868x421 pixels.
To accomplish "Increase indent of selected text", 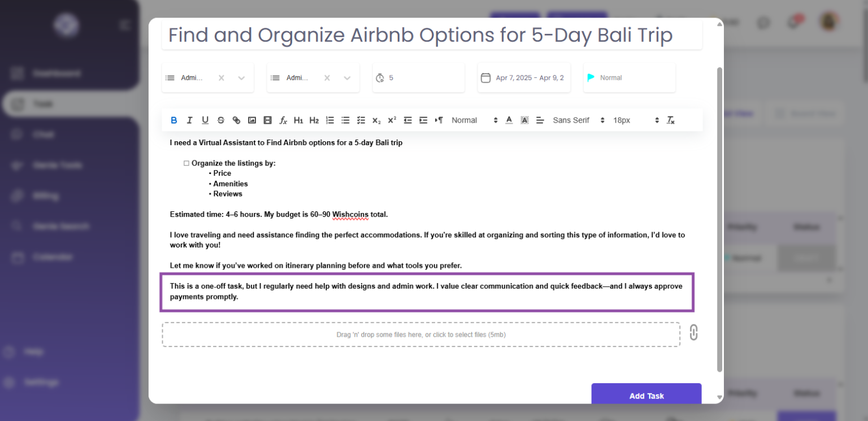I will [423, 120].
